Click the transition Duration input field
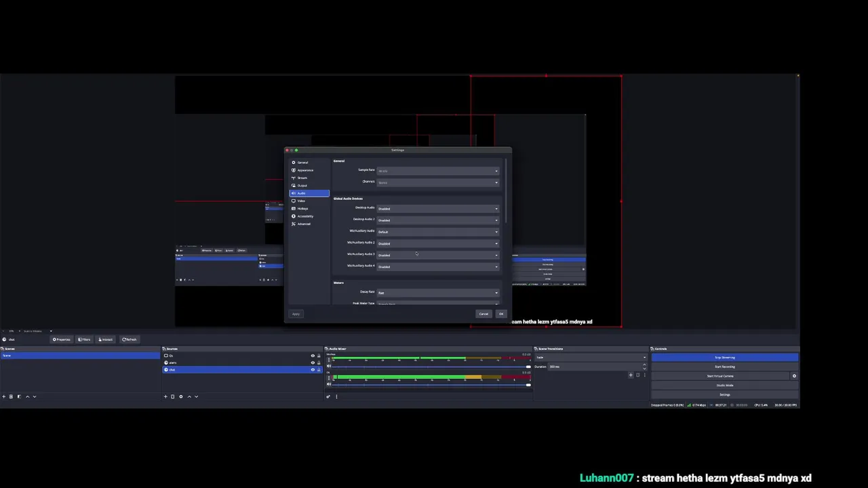 (598, 367)
